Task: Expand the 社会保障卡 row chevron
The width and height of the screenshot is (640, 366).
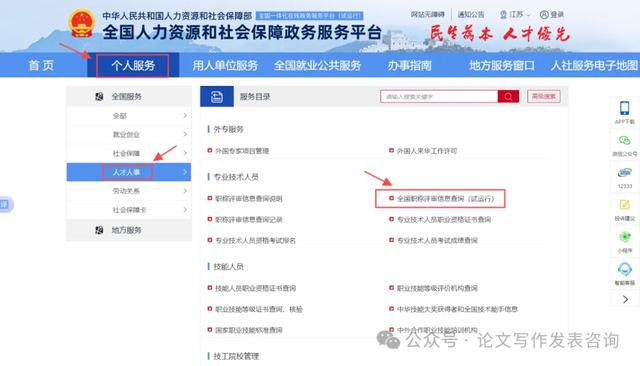Action: 185,210
